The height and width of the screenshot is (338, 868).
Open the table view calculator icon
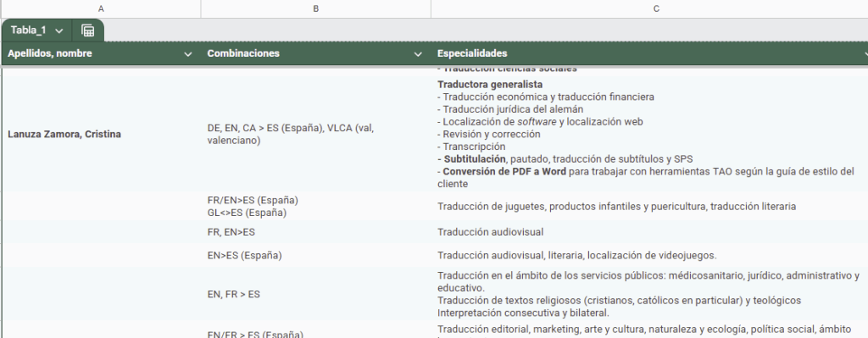[87, 30]
